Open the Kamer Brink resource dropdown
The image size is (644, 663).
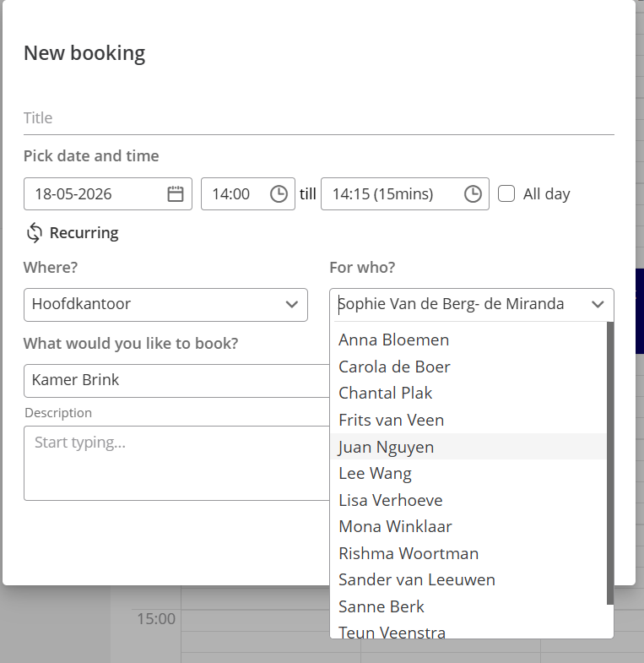[x=176, y=381]
